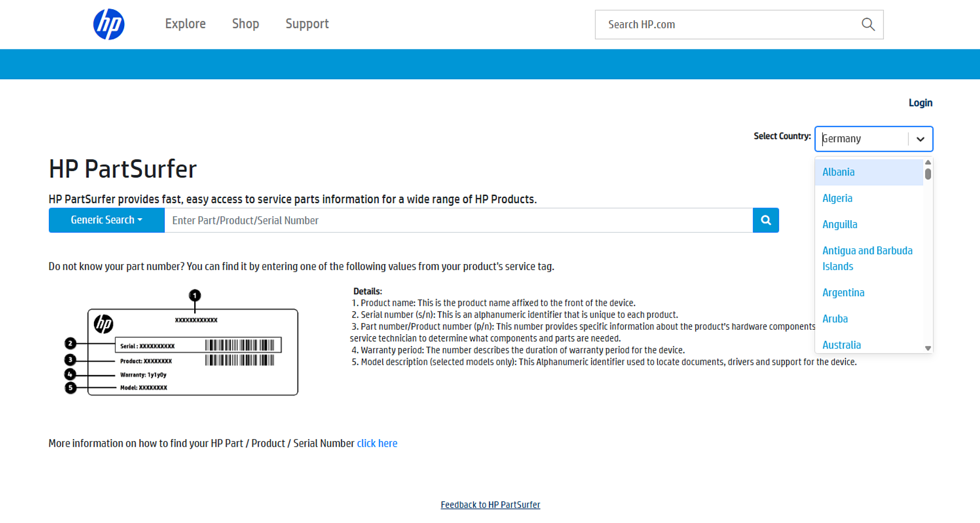Click the HP logo in the header
Image resolution: width=980 pixels, height=523 pixels.
pyautogui.click(x=109, y=24)
